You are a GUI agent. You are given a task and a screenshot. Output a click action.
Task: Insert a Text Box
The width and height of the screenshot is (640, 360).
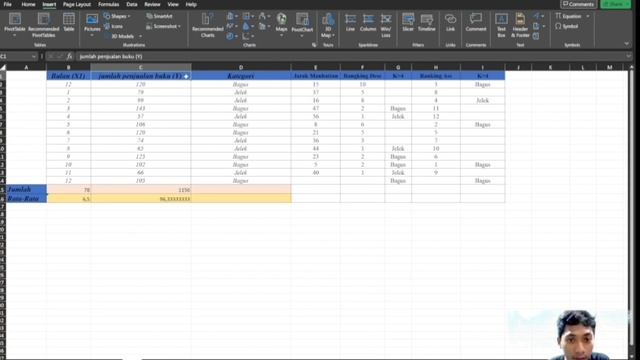[x=501, y=24]
